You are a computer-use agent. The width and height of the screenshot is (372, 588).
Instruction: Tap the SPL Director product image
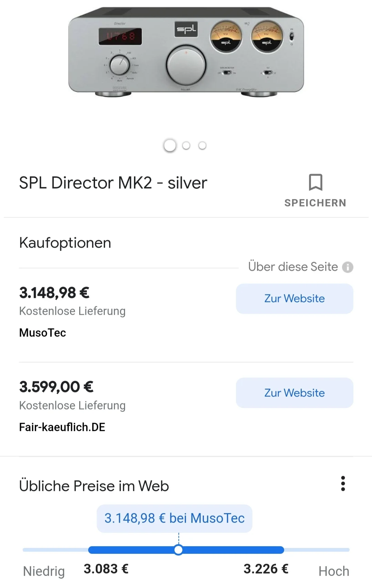pyautogui.click(x=186, y=52)
